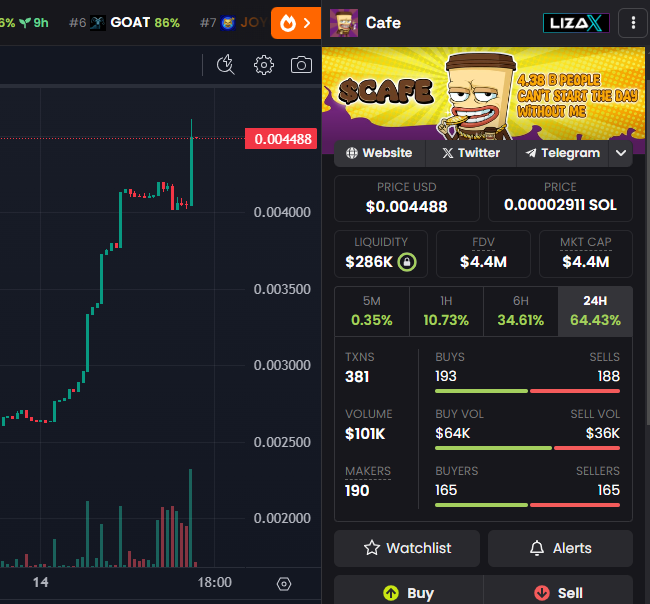Click the LIQUIDITY $286K value
This screenshot has width=650, height=604.
point(369,262)
